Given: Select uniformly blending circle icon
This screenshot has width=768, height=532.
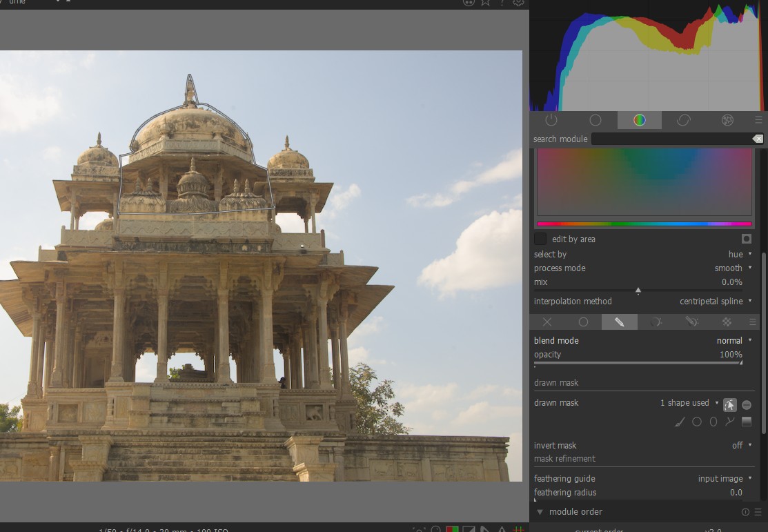Looking at the screenshot, I should point(583,322).
